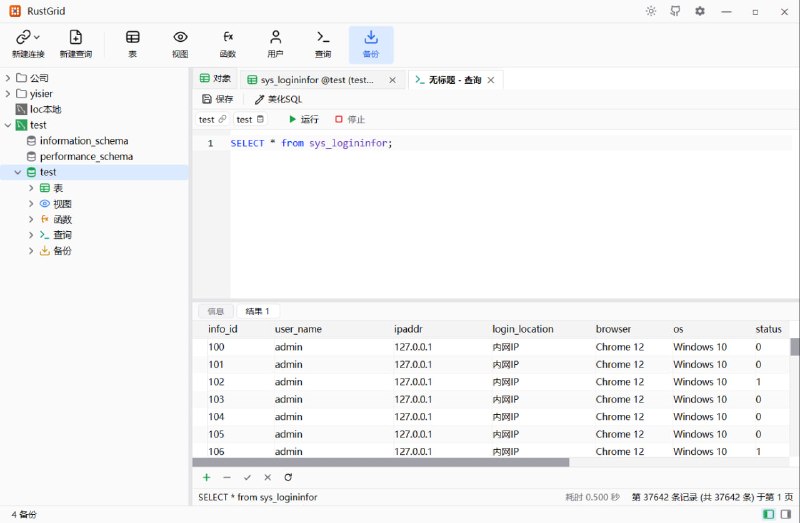
Task: Click the add row plus icon
Action: [206, 478]
